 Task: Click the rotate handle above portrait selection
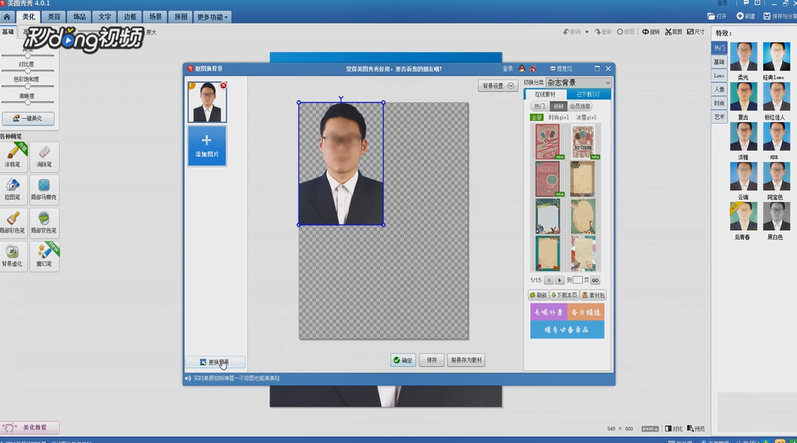341,98
